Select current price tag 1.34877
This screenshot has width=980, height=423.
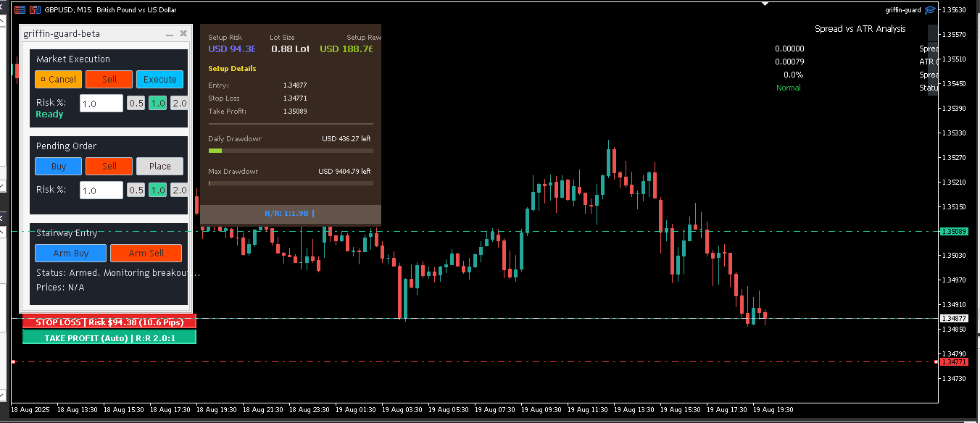953,319
